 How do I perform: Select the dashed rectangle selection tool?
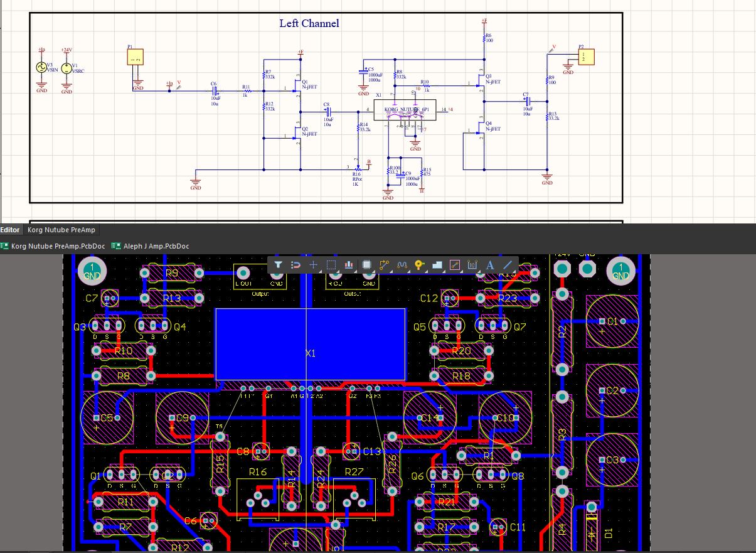click(x=331, y=265)
